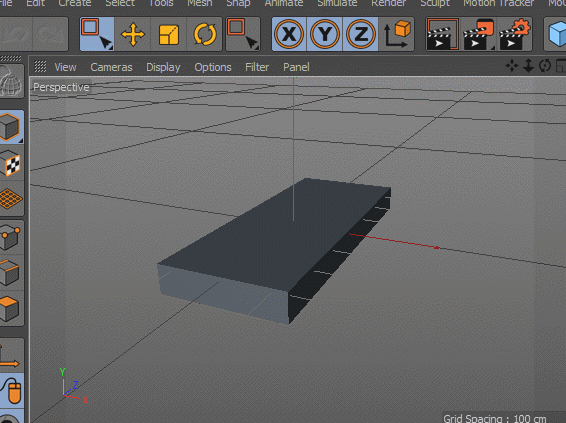Click the viewport rotate camera icon
Image resolution: width=566 pixels, height=423 pixels.
545,66
